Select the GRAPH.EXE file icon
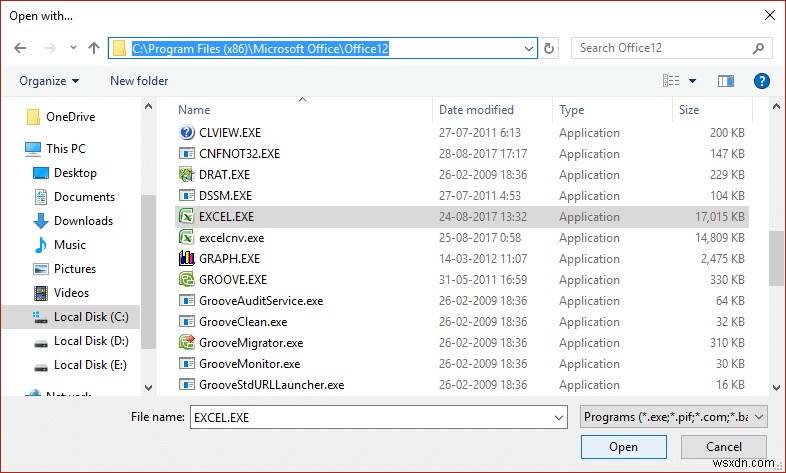This screenshot has width=786, height=473. click(186, 259)
